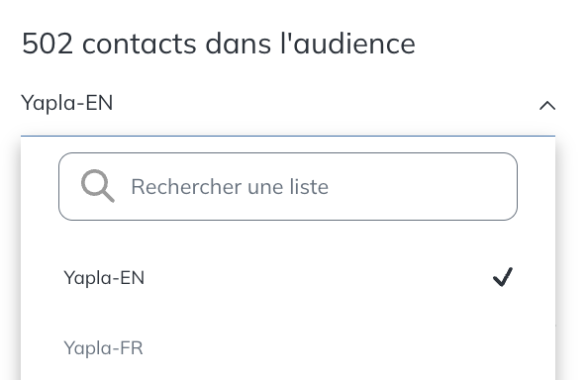Close the audience list selector with the up arrow
This screenshot has width=588, height=380.
[x=547, y=106]
